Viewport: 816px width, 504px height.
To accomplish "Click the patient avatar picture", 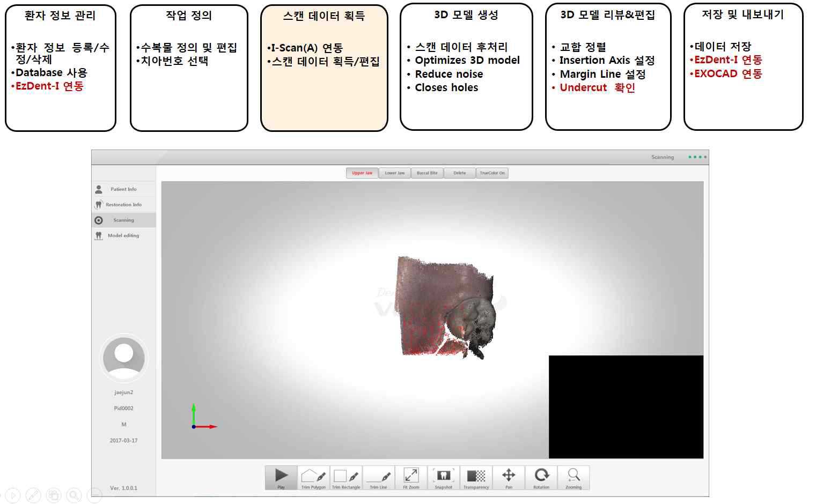I will (x=124, y=358).
